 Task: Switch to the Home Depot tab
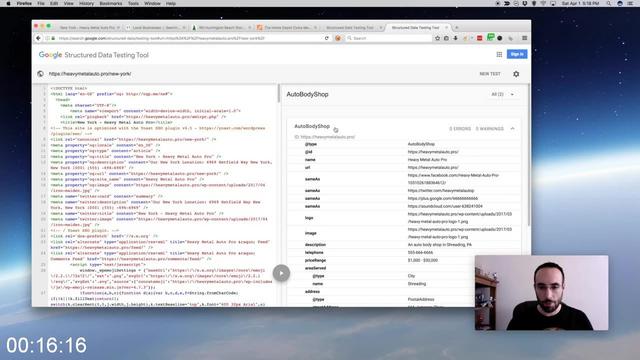287,27
